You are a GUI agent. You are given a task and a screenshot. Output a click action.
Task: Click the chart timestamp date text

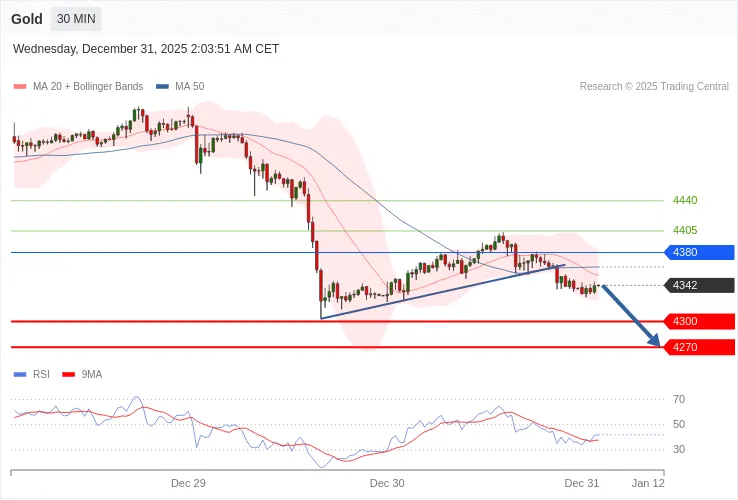pos(146,49)
